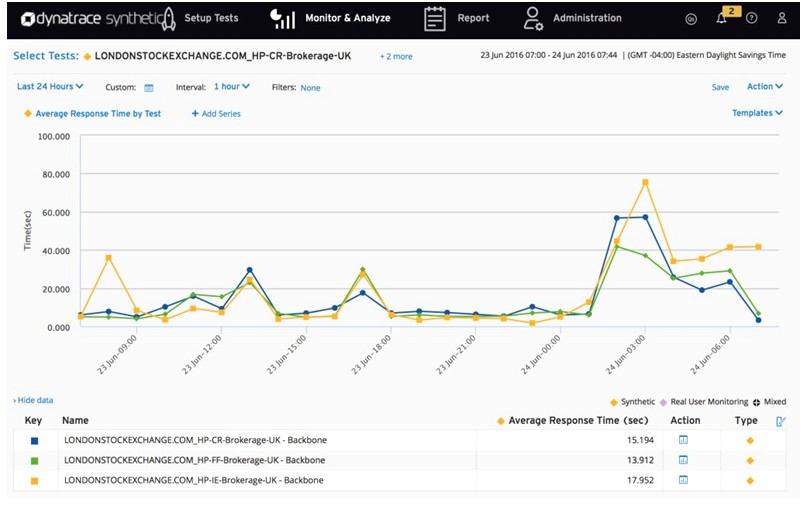Click the round icon left of bell
Screen dimensions: 810x506
pyautogui.click(x=691, y=19)
